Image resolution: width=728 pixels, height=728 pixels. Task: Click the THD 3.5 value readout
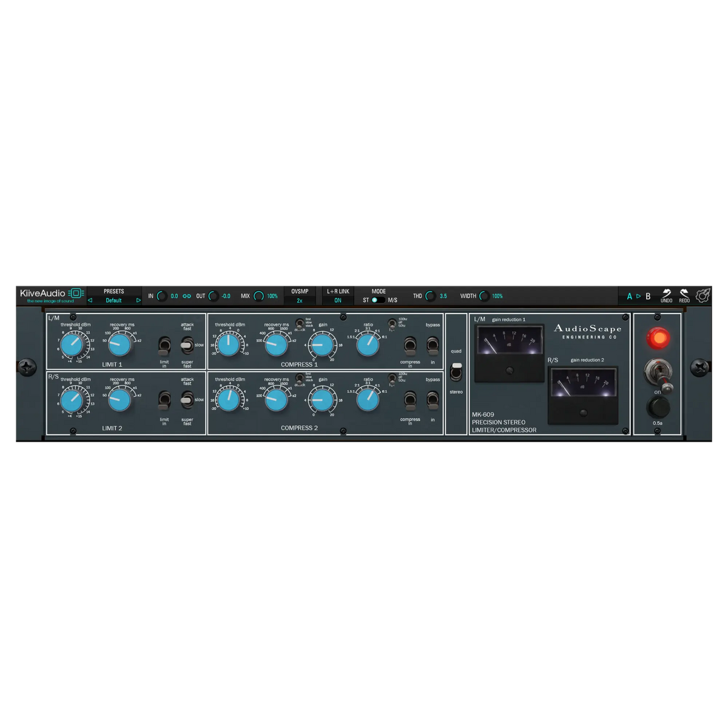click(x=443, y=297)
